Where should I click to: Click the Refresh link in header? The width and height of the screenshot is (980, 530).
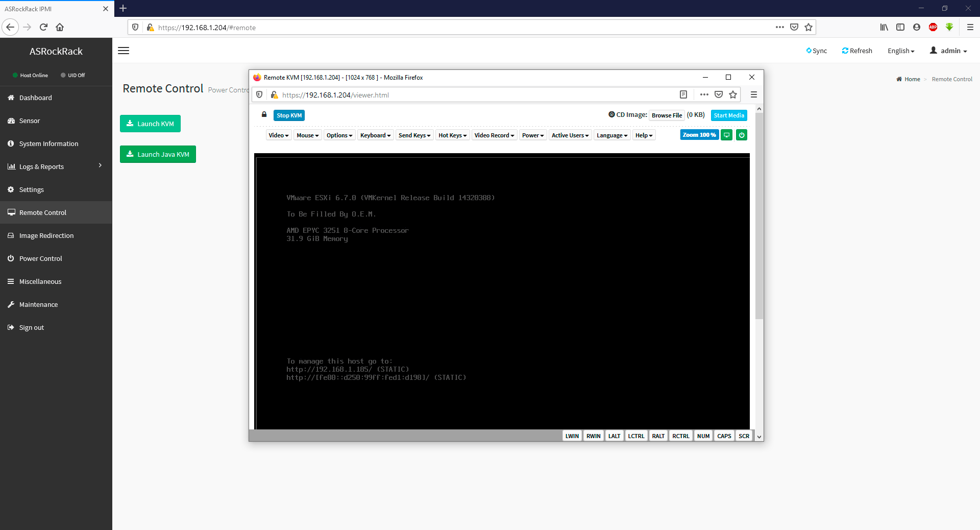pyautogui.click(x=857, y=51)
